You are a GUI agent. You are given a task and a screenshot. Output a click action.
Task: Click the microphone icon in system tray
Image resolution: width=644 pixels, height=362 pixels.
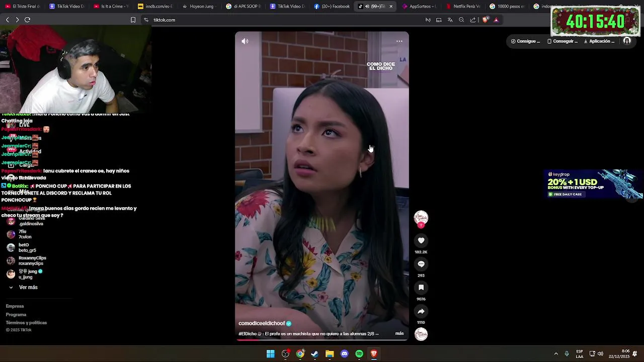(x=567, y=353)
